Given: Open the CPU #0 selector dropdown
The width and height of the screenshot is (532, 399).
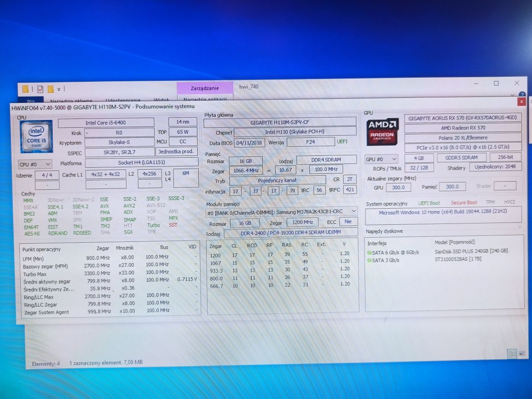Looking at the screenshot, I should pos(35,165).
